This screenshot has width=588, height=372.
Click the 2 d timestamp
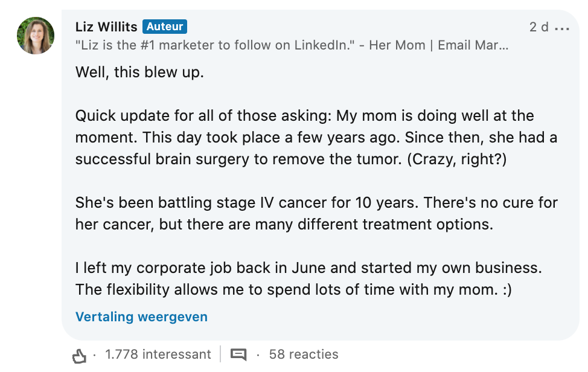tap(538, 27)
